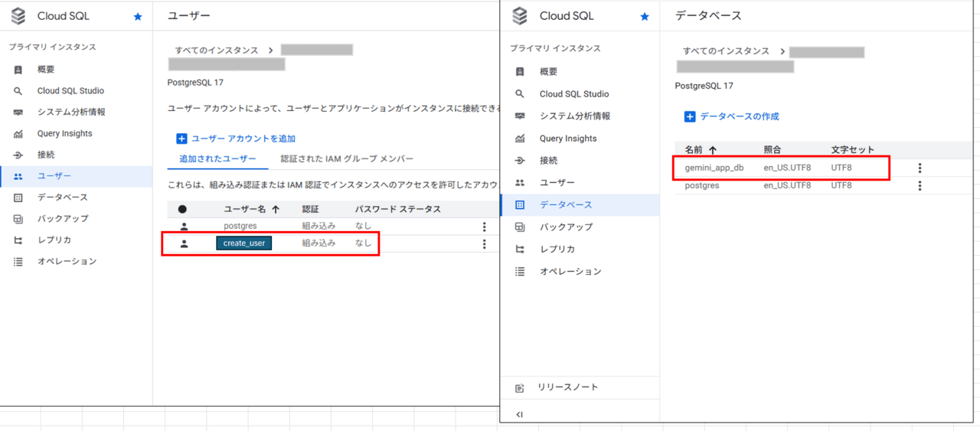
Task: Open three-dot menu for postgres database row
Action: pos(920,186)
